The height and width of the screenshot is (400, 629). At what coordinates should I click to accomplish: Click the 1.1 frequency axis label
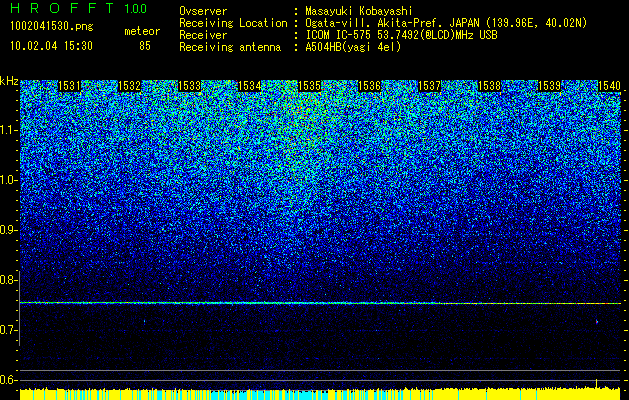click(8, 130)
